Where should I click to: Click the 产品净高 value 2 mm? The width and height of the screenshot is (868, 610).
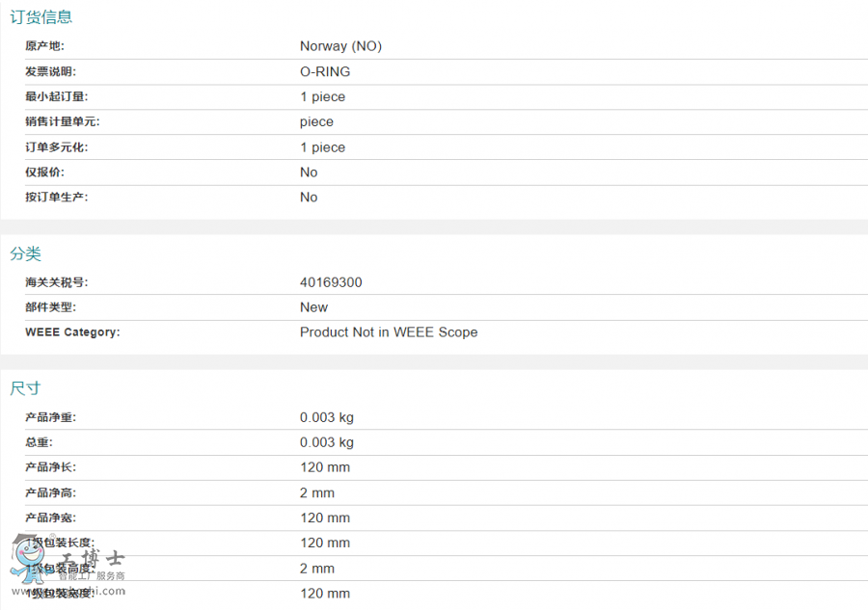click(316, 492)
